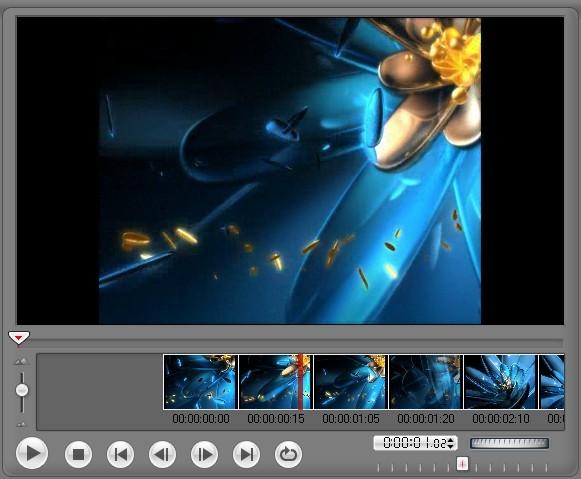Start playback with the Play button

coord(32,453)
